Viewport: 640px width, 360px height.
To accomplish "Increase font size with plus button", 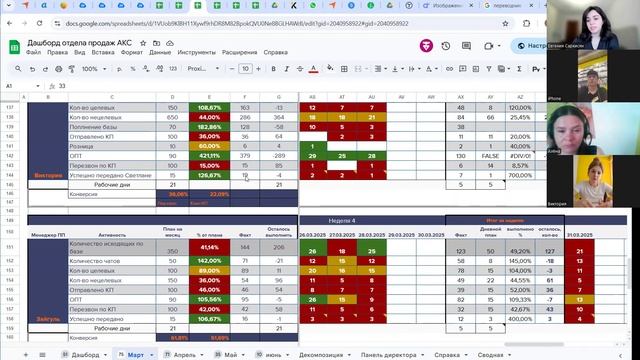I will [258, 69].
